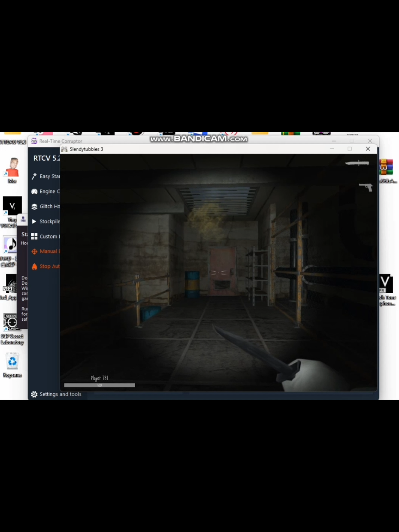399x532 pixels.
Task: Close the Real-Time Corruptor window
Action: point(370,141)
